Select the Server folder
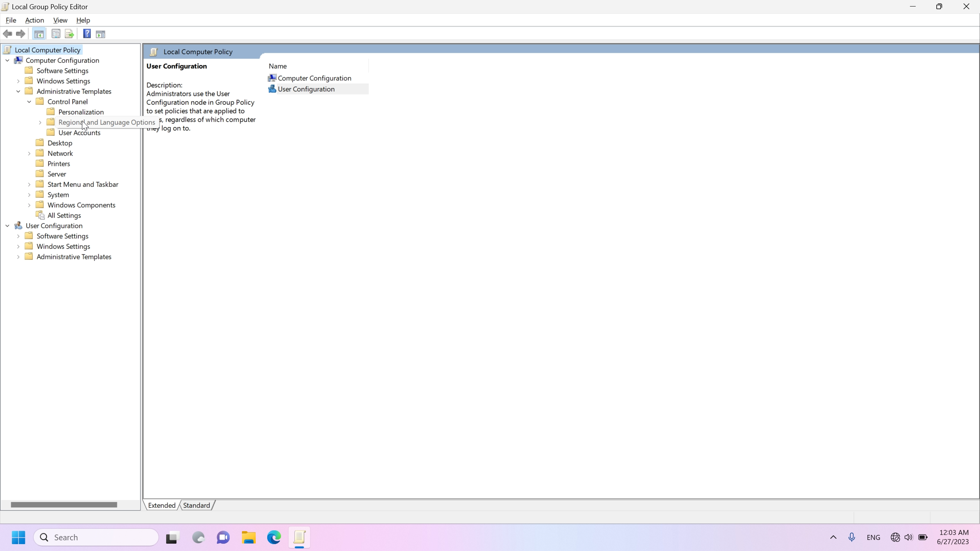 (x=57, y=174)
